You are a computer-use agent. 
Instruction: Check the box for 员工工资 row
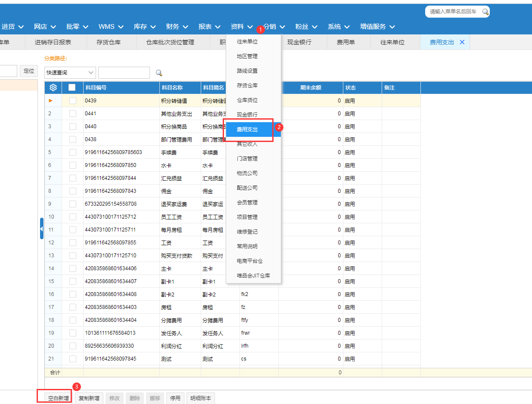point(73,217)
